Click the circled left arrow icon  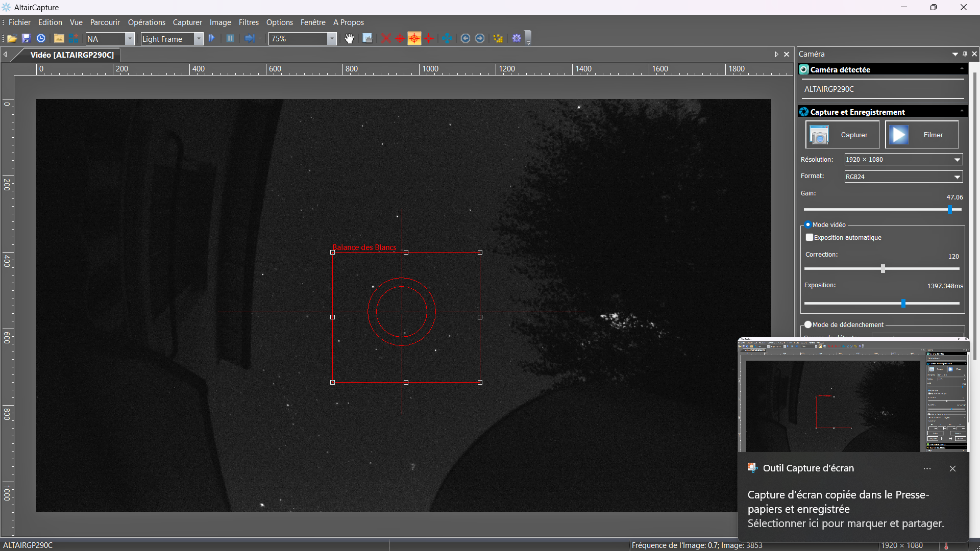coord(465,39)
